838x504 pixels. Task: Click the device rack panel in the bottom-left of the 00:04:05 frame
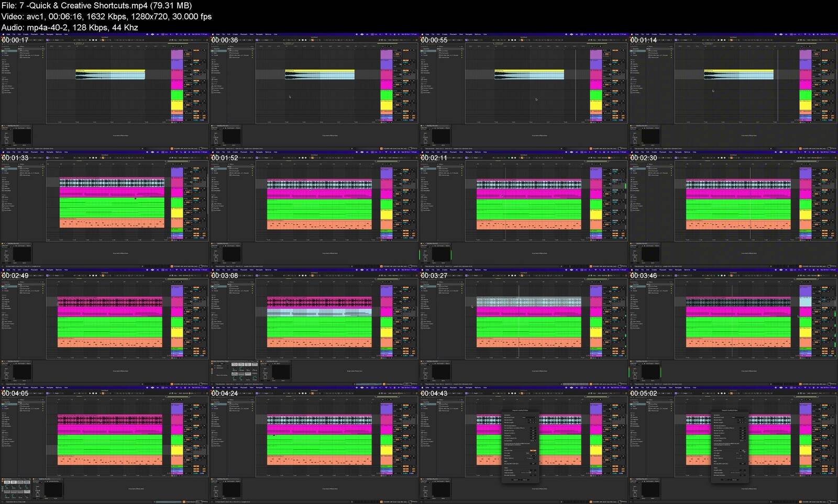17,488
